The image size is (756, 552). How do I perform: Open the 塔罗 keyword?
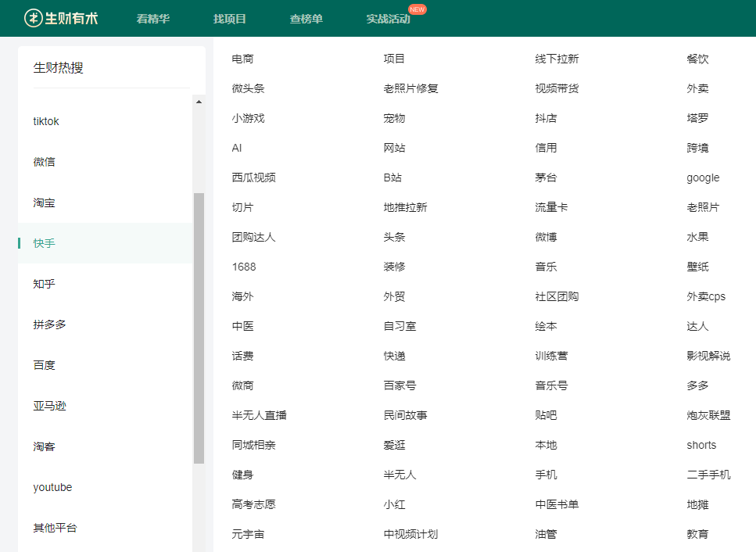(x=697, y=118)
